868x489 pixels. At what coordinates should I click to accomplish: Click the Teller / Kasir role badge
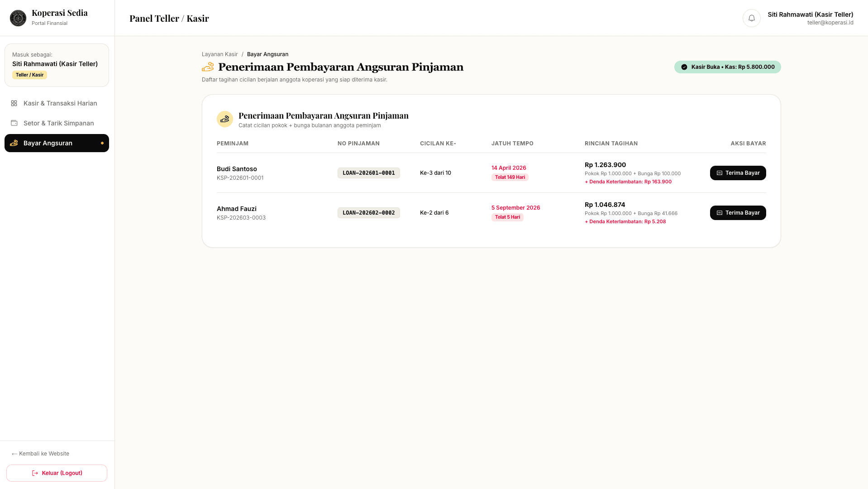(x=29, y=75)
